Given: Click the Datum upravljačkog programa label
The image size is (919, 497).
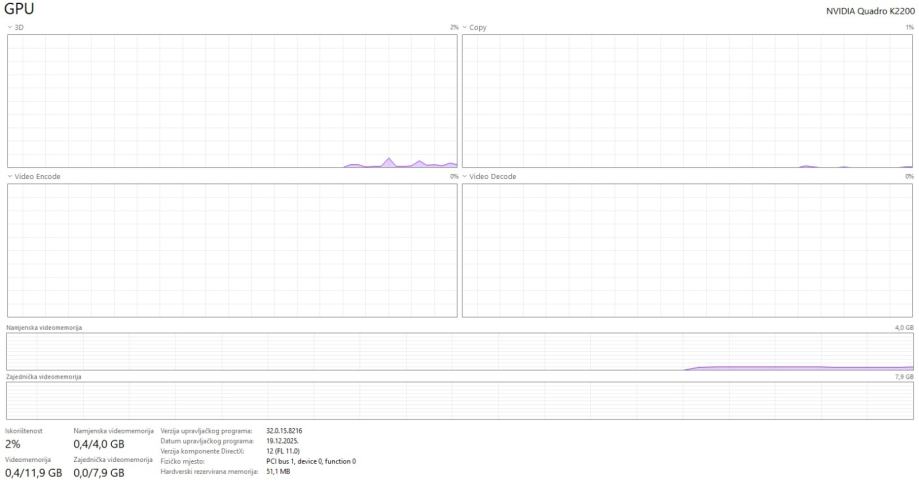Looking at the screenshot, I should coord(207,441).
